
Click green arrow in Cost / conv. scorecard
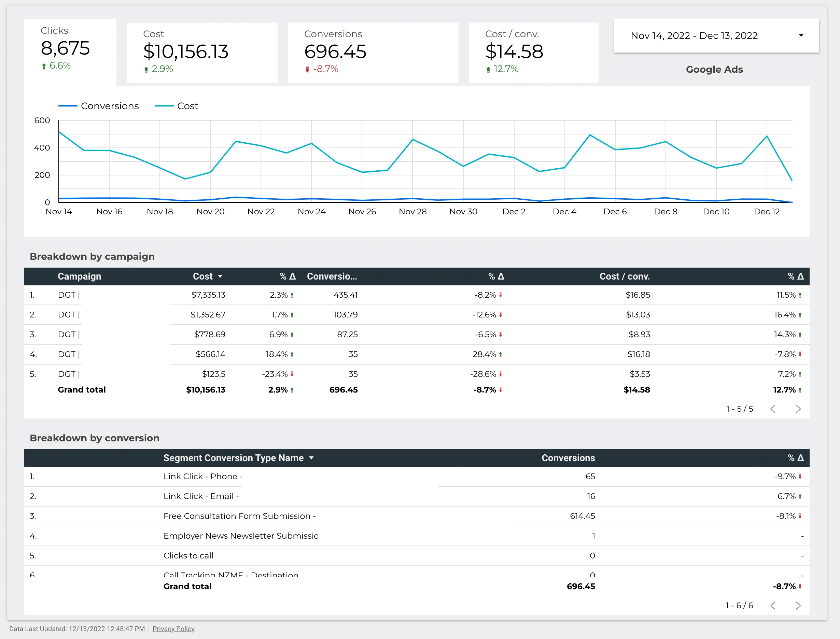point(489,70)
